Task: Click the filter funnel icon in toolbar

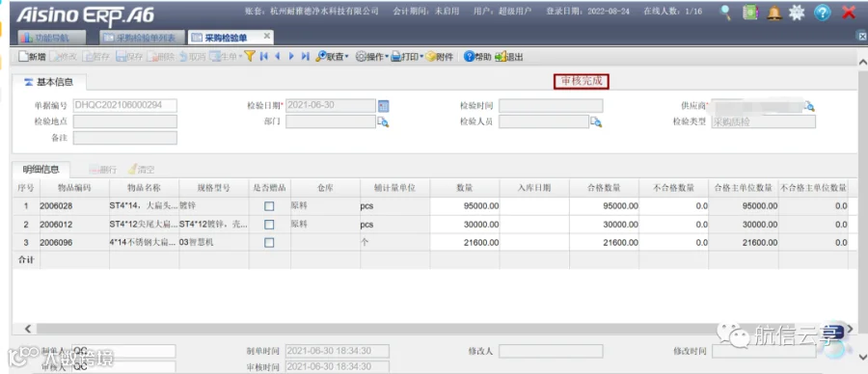Action: point(249,57)
